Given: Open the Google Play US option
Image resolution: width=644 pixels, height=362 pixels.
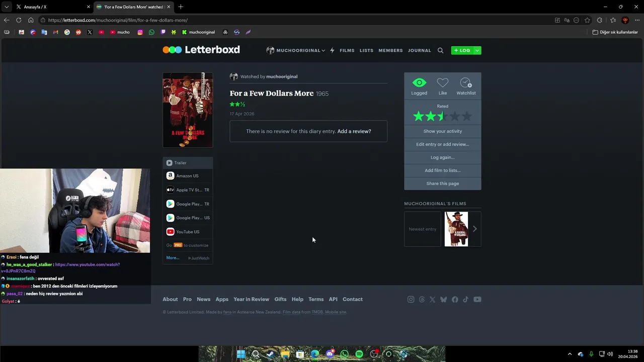Looking at the screenshot, I should pyautogui.click(x=188, y=218).
